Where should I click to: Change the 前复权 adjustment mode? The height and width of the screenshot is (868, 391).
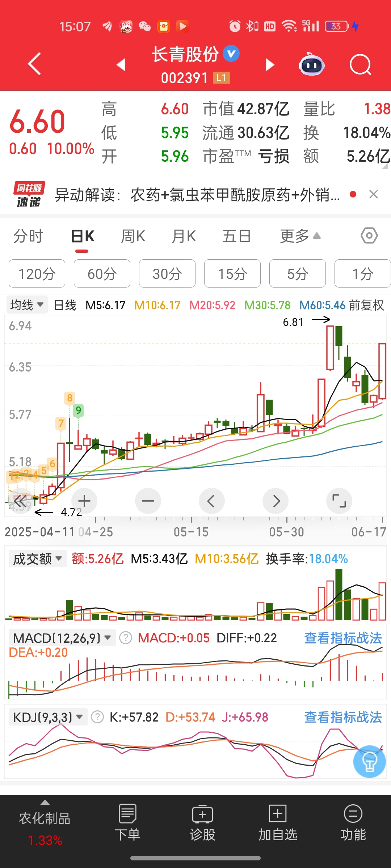[366, 305]
